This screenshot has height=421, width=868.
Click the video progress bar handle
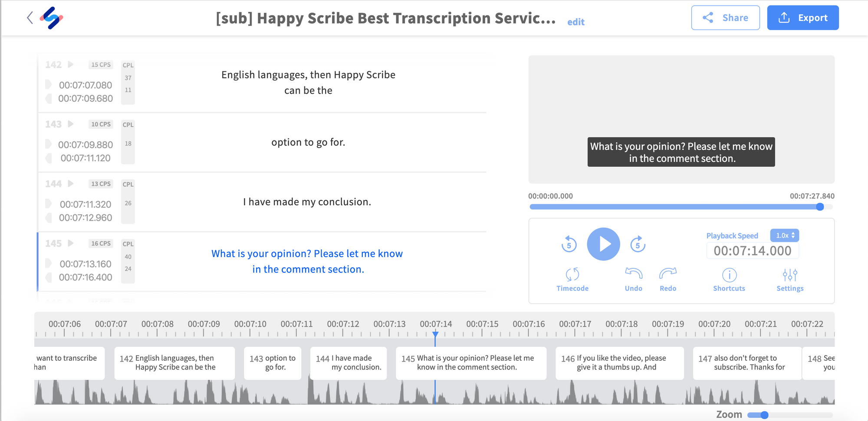coord(820,207)
